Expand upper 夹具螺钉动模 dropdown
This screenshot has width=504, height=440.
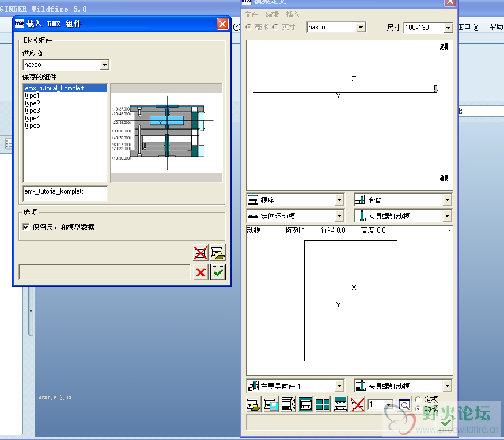tap(447, 216)
